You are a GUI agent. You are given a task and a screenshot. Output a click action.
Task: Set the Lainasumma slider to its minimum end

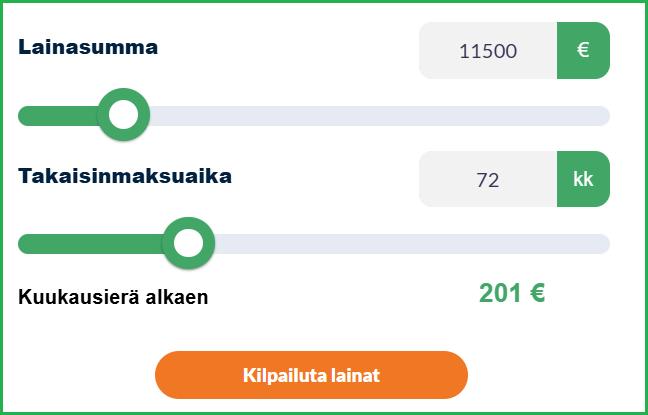click(x=22, y=116)
